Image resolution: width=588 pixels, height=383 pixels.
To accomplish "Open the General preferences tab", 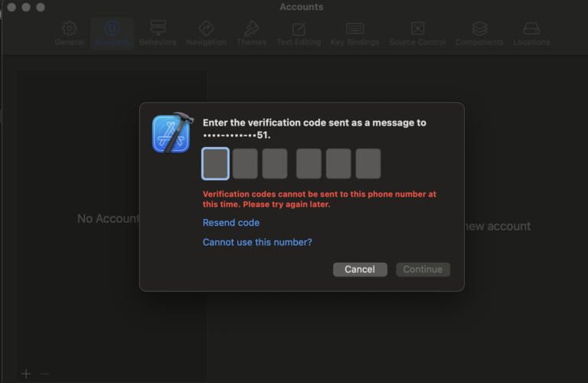I will tap(69, 33).
